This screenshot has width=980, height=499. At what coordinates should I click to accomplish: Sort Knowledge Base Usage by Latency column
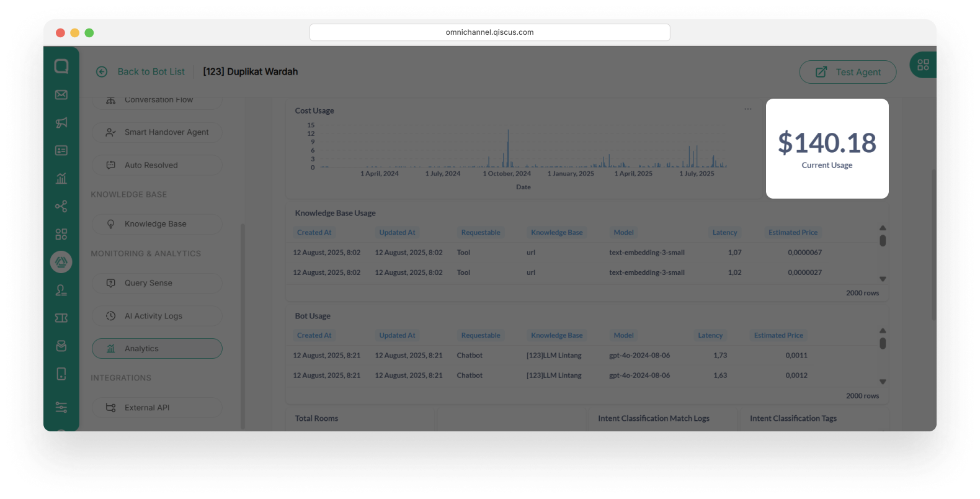click(724, 233)
